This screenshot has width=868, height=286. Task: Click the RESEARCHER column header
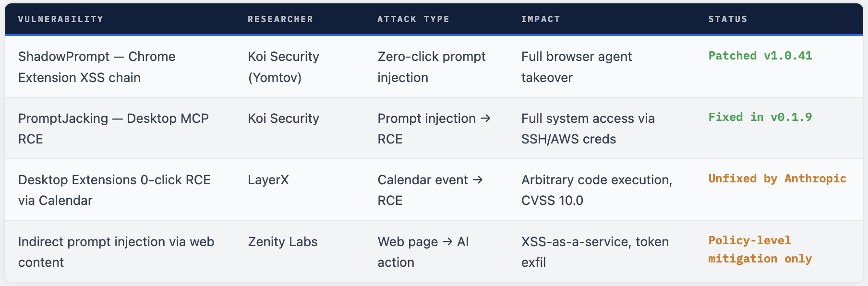280,19
